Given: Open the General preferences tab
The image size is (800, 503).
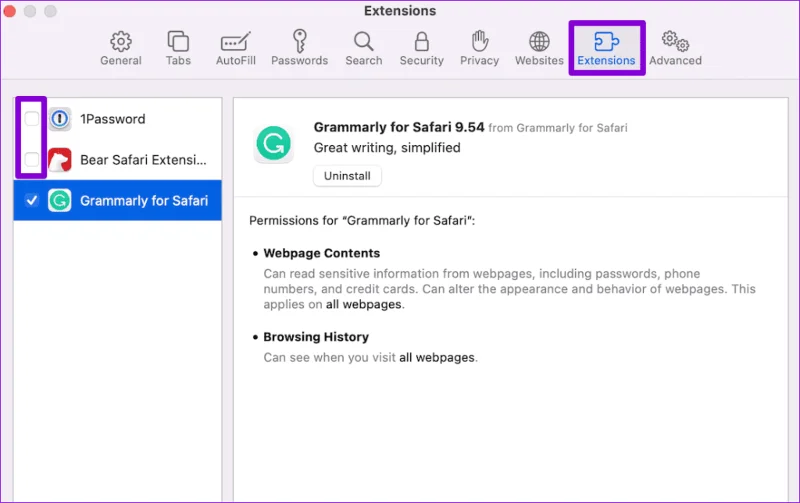Looking at the screenshot, I should tap(120, 48).
